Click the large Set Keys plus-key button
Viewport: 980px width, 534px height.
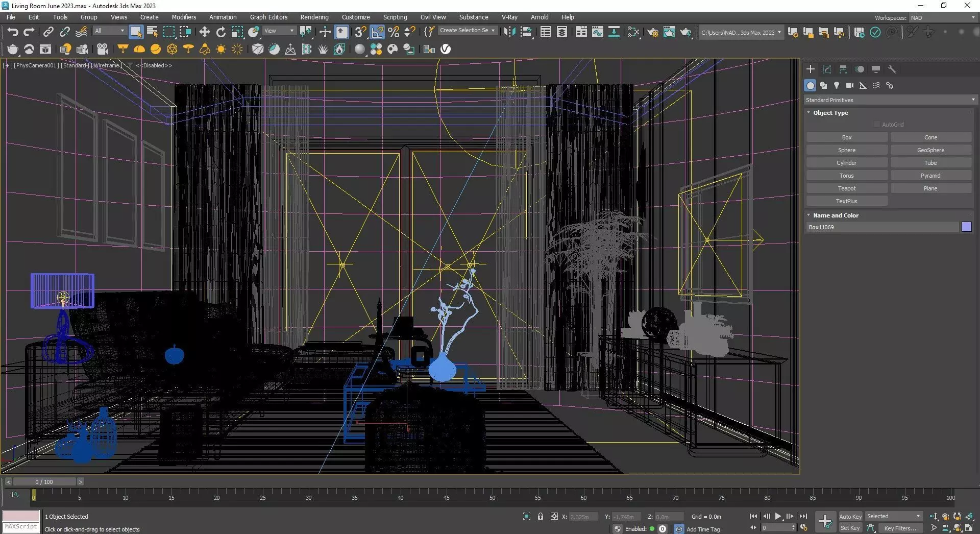pyautogui.click(x=825, y=522)
